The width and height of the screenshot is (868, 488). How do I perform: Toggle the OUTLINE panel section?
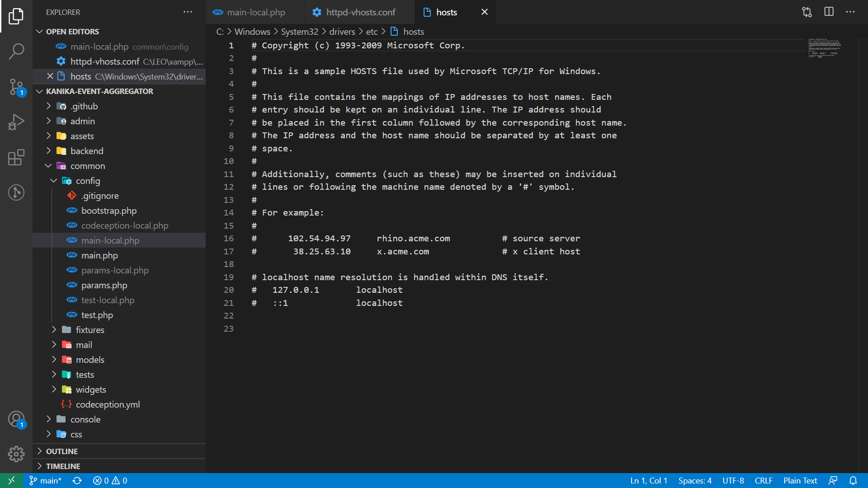tap(62, 451)
